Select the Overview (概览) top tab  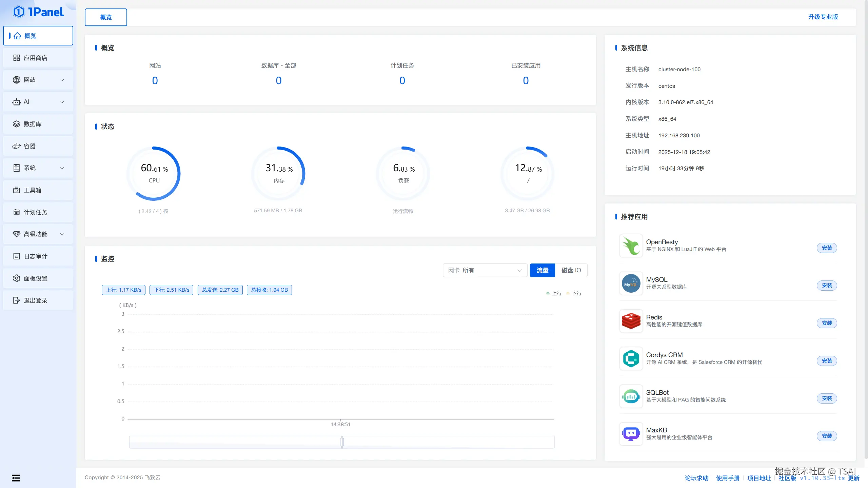106,17
